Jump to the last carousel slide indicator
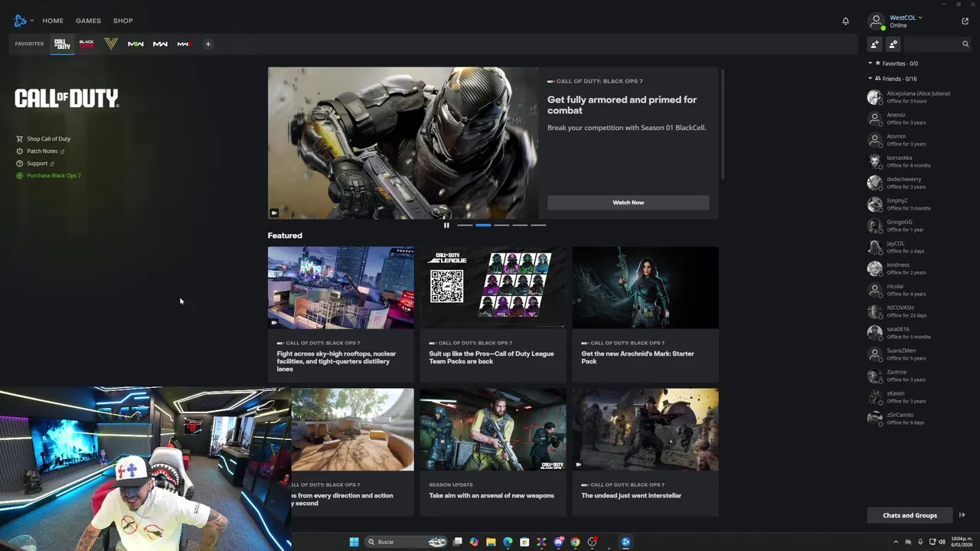980x551 pixels. (x=538, y=225)
